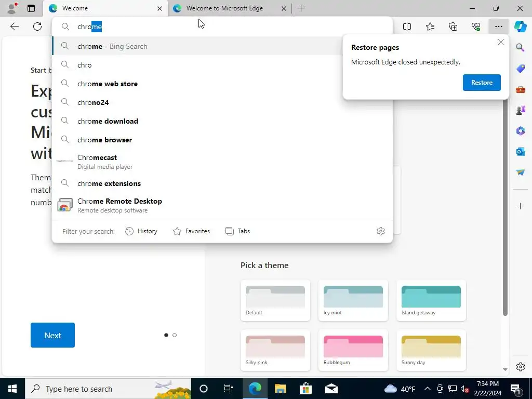This screenshot has height=399, width=532.
Task: Open the muted volume tray icon
Action: click(x=465, y=389)
